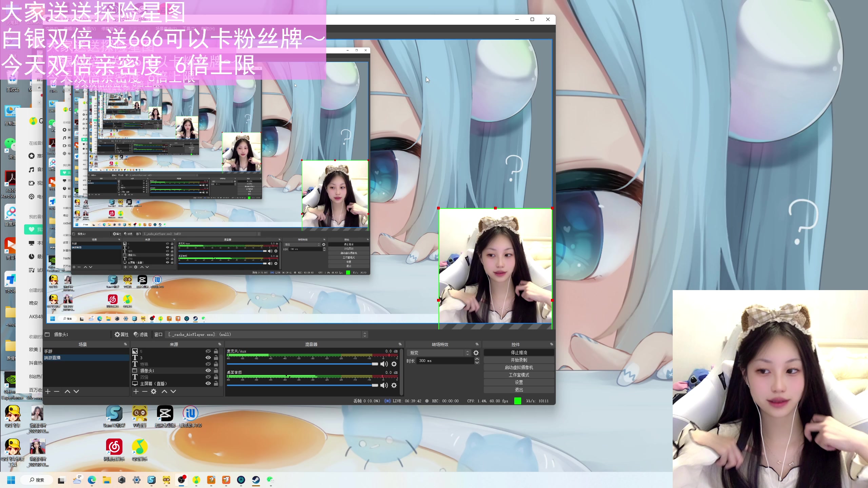Image resolution: width=868 pixels, height=488 pixels.
Task: Open transition properties gear in 转场特效
Action: tap(476, 353)
